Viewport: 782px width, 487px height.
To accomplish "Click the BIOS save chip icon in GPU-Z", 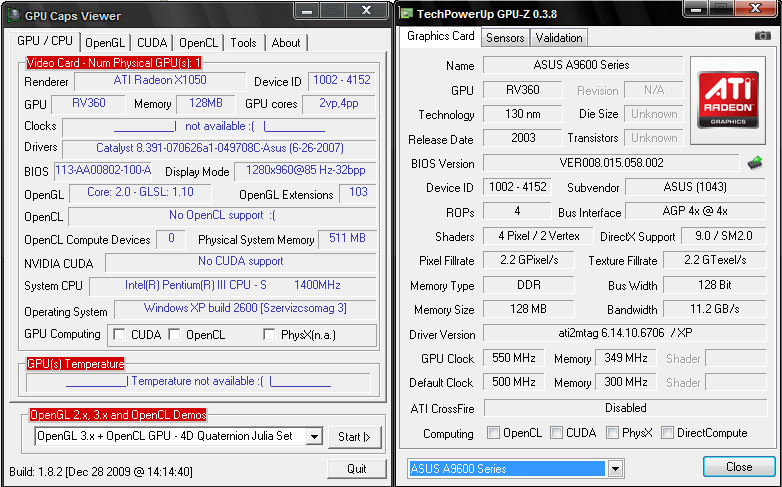I will pos(755,163).
